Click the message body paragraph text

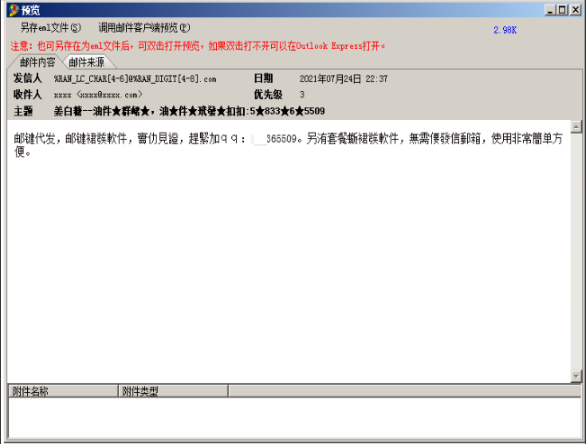pyautogui.click(x=288, y=145)
